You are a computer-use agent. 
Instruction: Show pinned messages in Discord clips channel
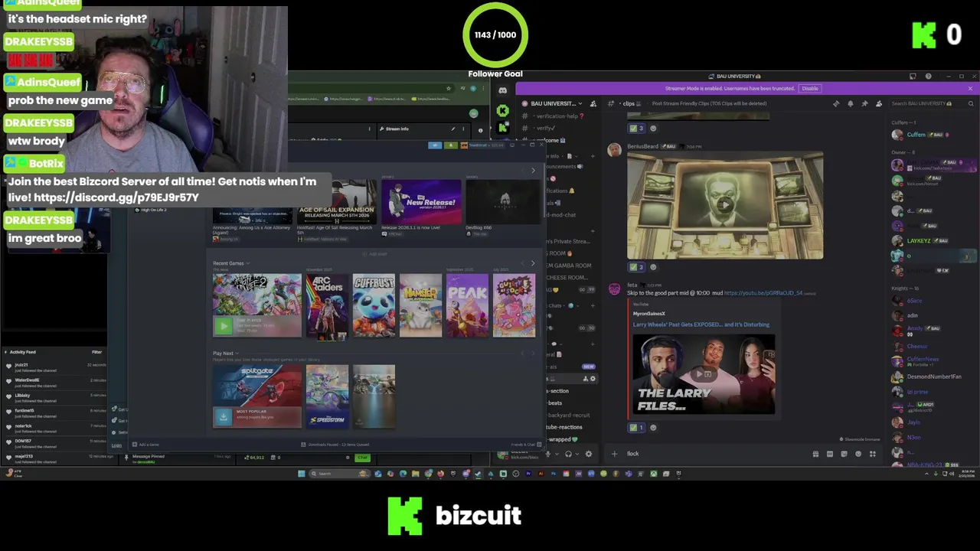[x=864, y=103]
